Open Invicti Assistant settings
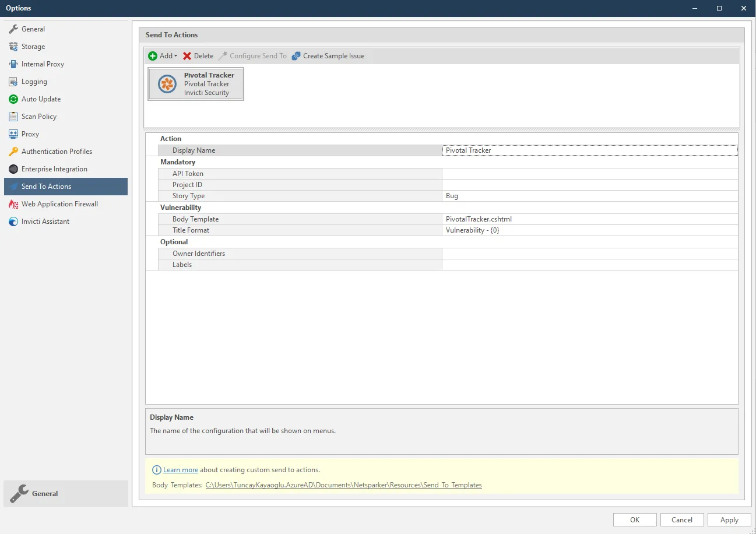Viewport: 756px width, 534px height. (44, 221)
